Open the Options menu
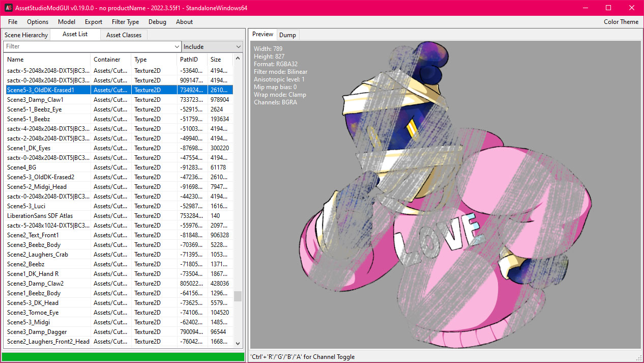The width and height of the screenshot is (644, 363). pyautogui.click(x=38, y=22)
